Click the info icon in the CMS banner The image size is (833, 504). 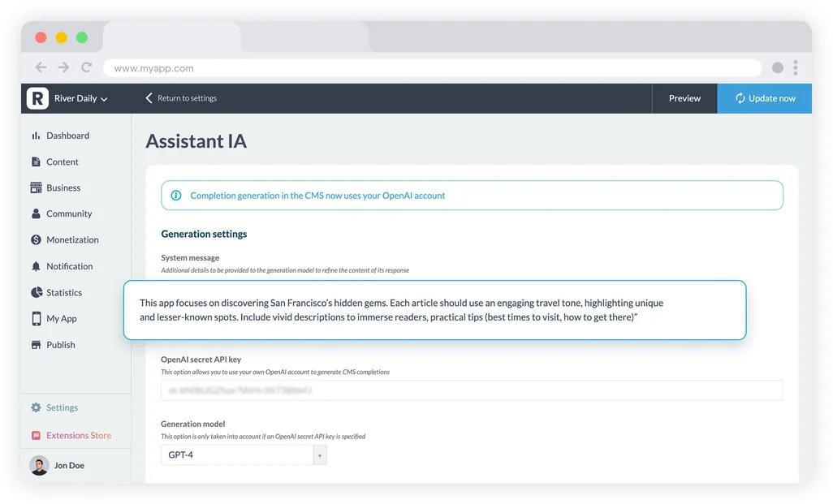point(178,195)
